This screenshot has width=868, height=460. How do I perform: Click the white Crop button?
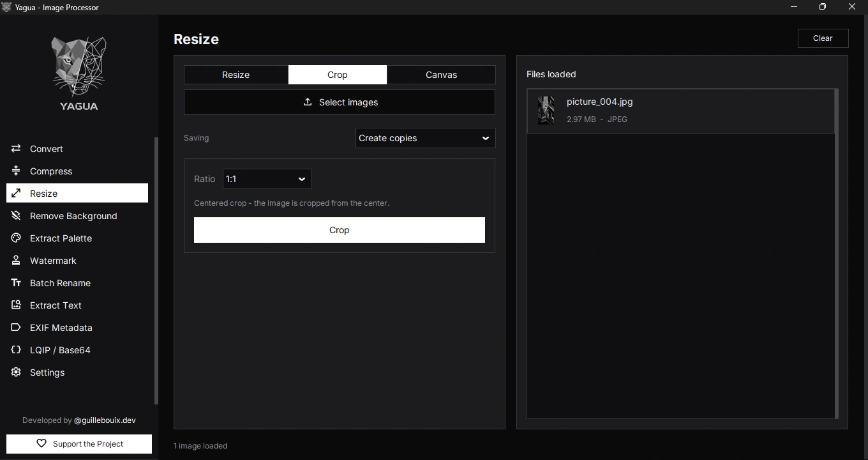click(340, 230)
